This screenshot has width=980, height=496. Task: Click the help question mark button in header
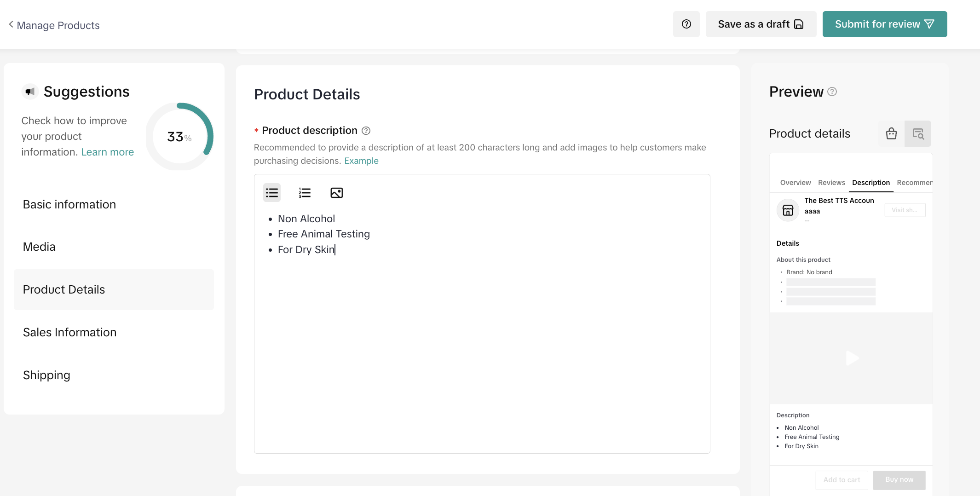pos(686,24)
